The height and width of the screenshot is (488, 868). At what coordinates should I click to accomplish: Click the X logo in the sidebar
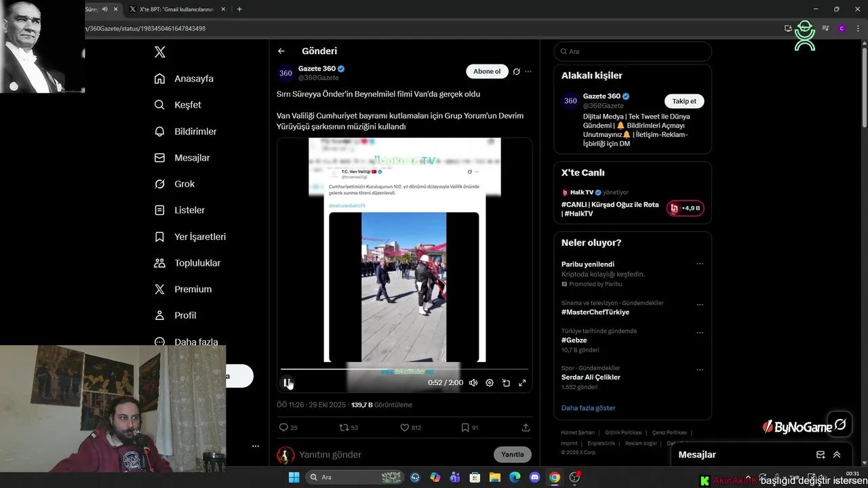[160, 52]
